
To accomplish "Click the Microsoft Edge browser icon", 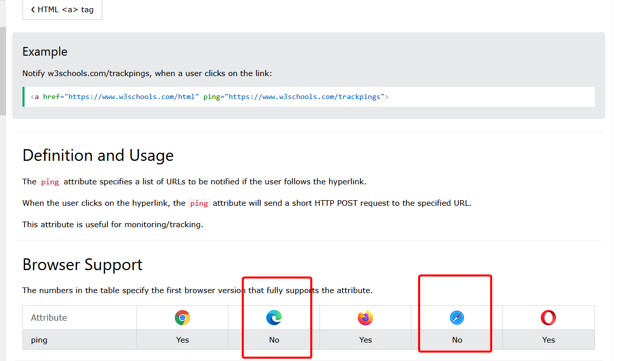I will [x=274, y=318].
